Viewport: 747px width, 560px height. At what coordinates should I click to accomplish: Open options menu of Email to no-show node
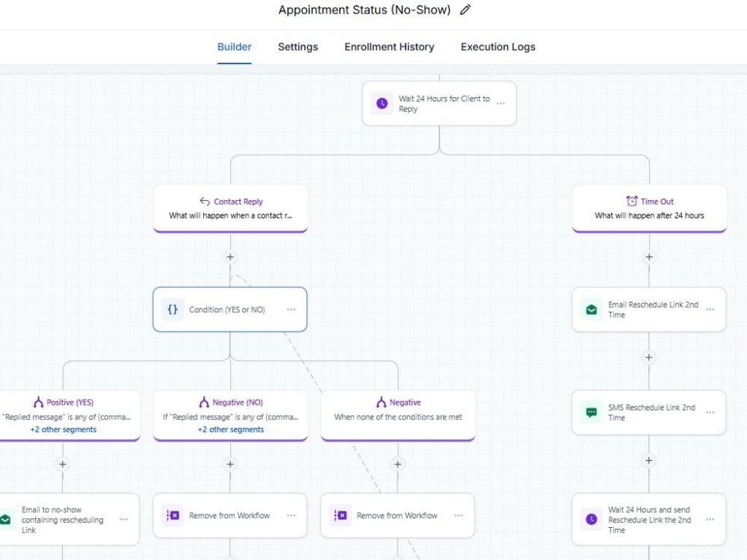click(x=123, y=520)
